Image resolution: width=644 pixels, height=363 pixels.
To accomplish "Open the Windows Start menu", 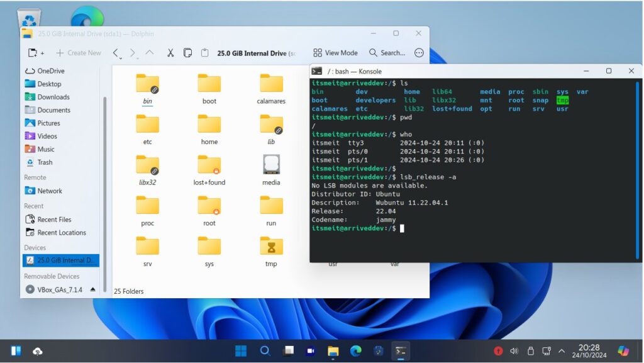I will pyautogui.click(x=241, y=350).
